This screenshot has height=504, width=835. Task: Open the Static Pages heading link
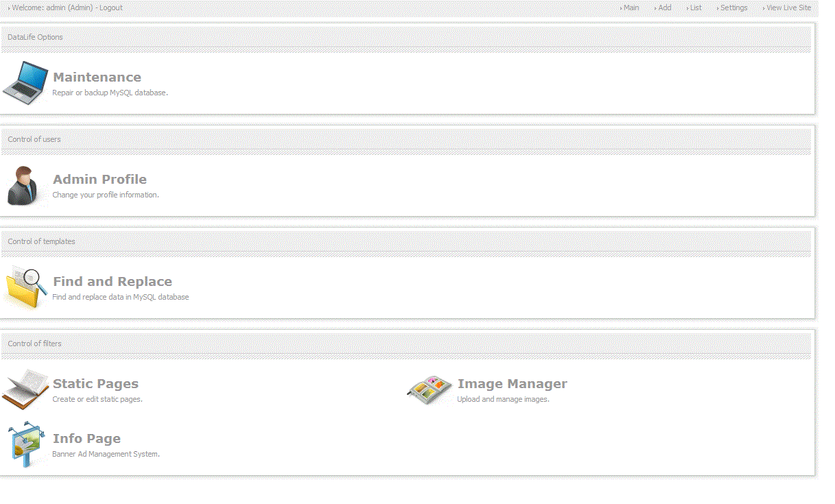point(95,384)
